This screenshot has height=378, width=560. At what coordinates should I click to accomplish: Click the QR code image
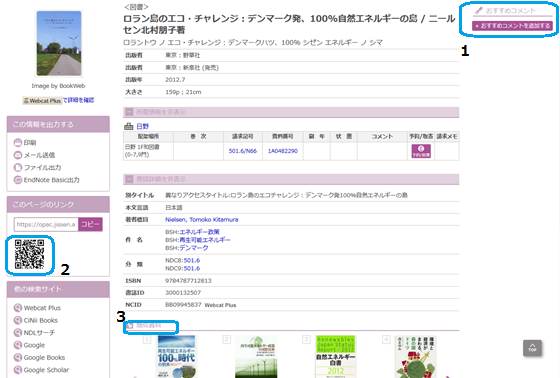pos(29,254)
